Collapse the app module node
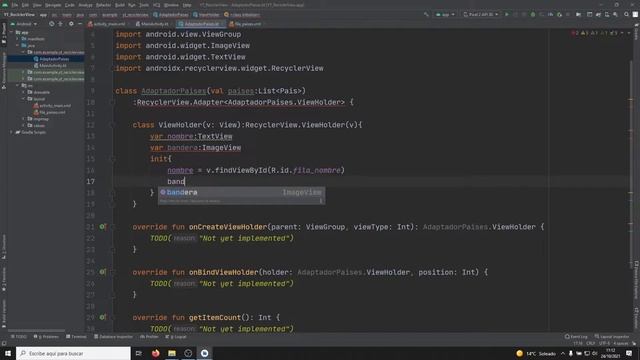Viewport: 640px width, 360px height. 12,32
